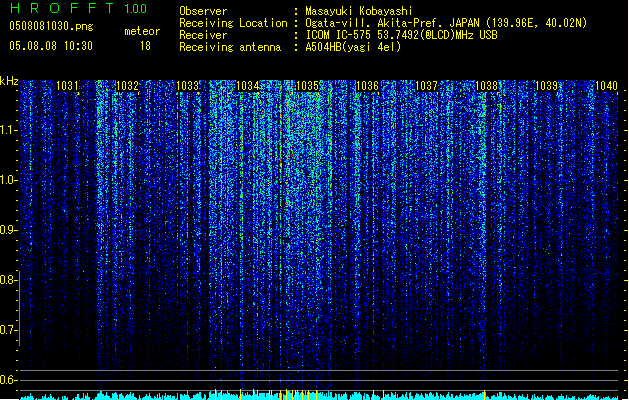Click time marker 1034
Image resolution: width=629 pixels, height=400 pixels.
point(248,86)
